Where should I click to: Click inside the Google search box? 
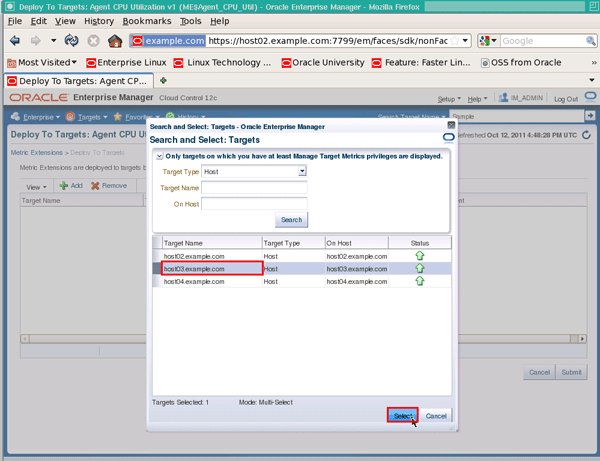[543, 41]
